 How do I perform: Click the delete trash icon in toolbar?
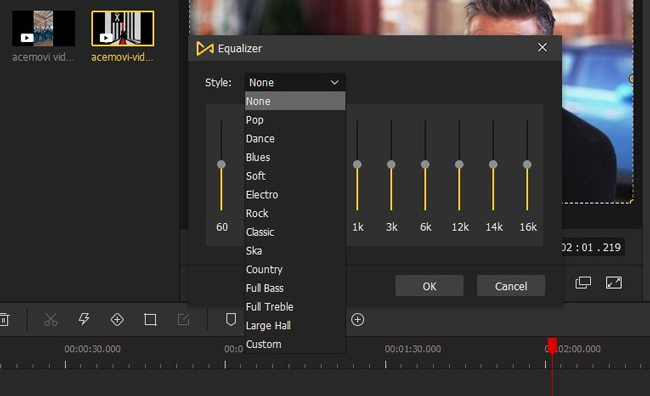[4, 320]
